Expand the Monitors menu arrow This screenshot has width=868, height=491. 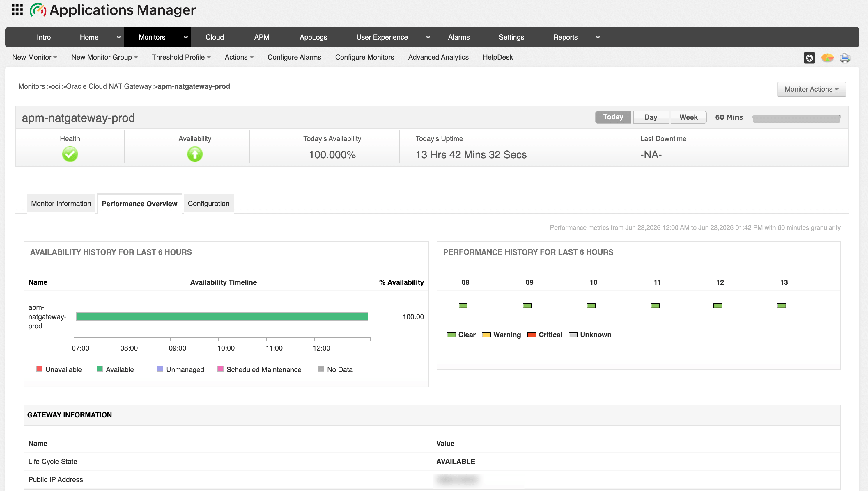coord(185,38)
